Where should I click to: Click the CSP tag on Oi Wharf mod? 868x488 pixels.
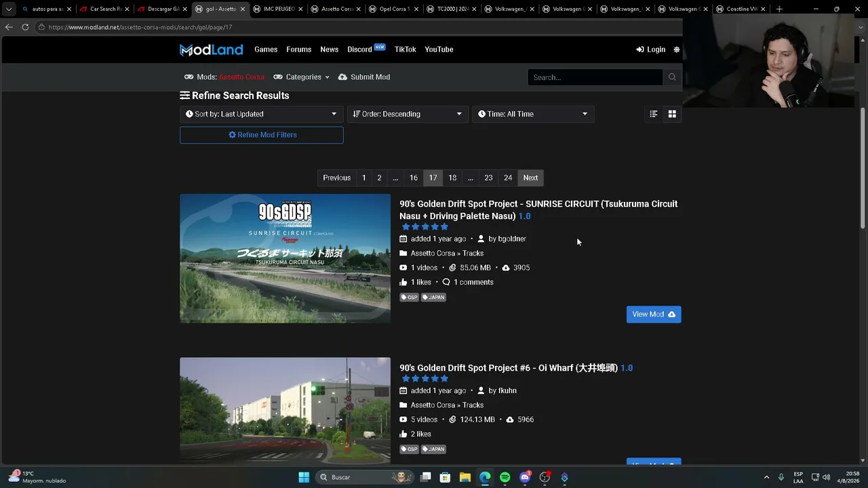coord(409,449)
